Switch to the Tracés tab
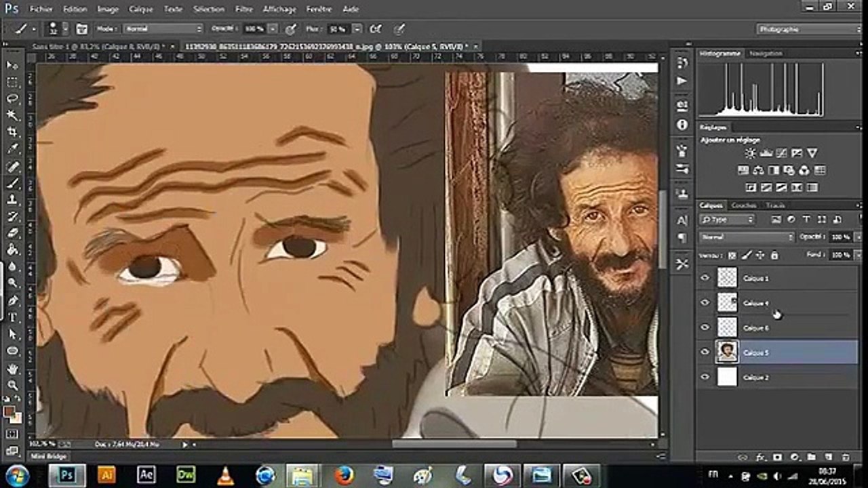868x488 pixels. click(775, 205)
